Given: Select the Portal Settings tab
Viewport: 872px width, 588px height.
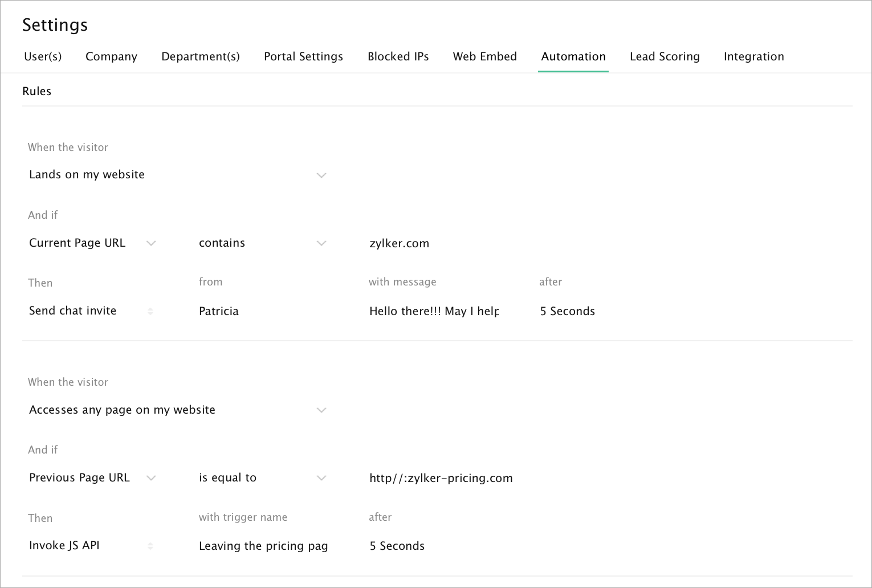Looking at the screenshot, I should pyautogui.click(x=303, y=56).
